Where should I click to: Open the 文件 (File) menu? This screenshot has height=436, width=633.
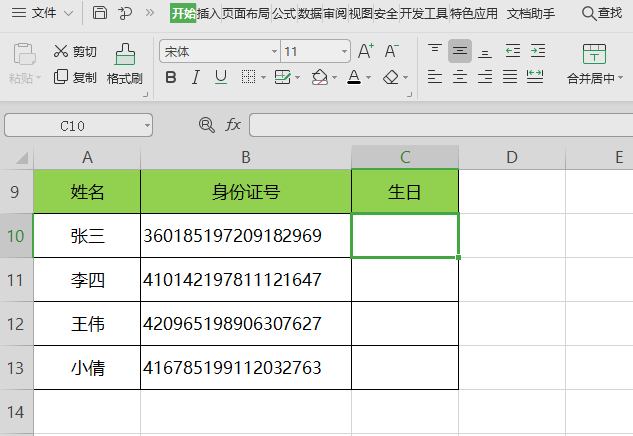[x=43, y=13]
